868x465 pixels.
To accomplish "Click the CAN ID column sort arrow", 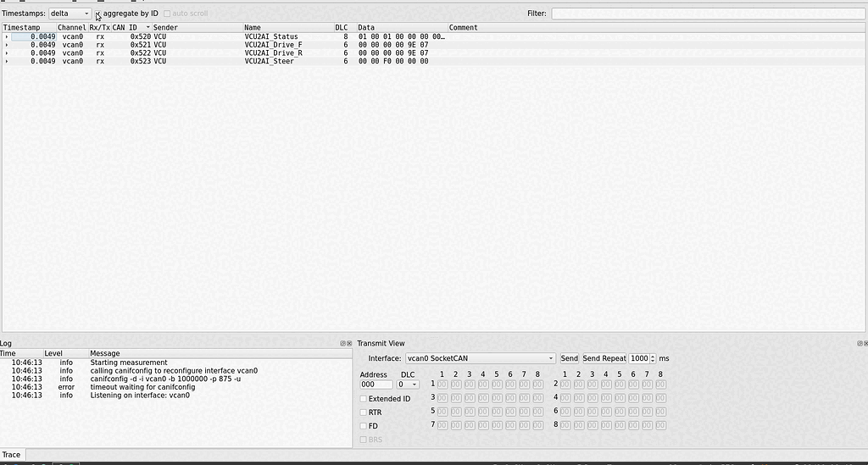I will click(148, 28).
